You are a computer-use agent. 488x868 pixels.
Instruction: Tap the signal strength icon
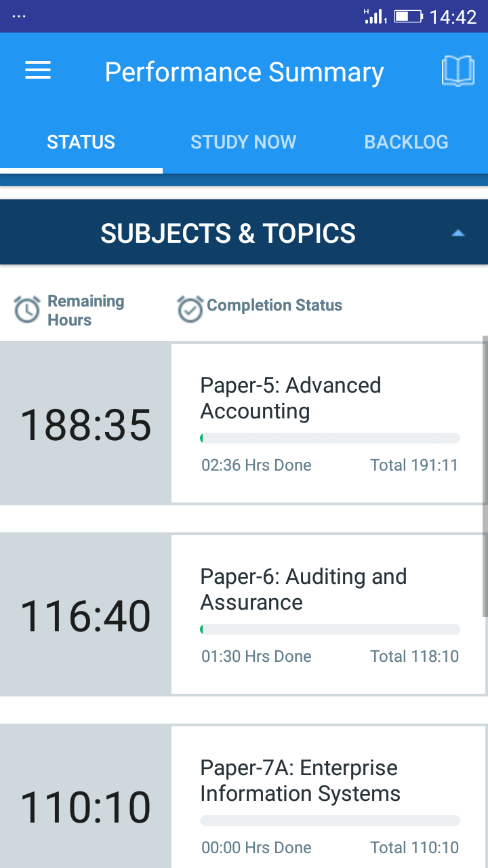pos(375,16)
